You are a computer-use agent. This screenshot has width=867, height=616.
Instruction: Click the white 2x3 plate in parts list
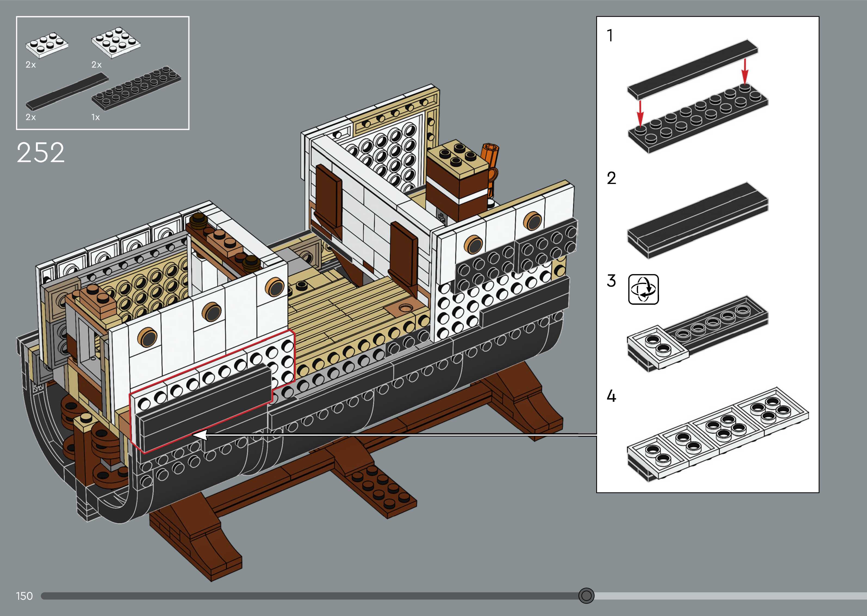coord(47,45)
